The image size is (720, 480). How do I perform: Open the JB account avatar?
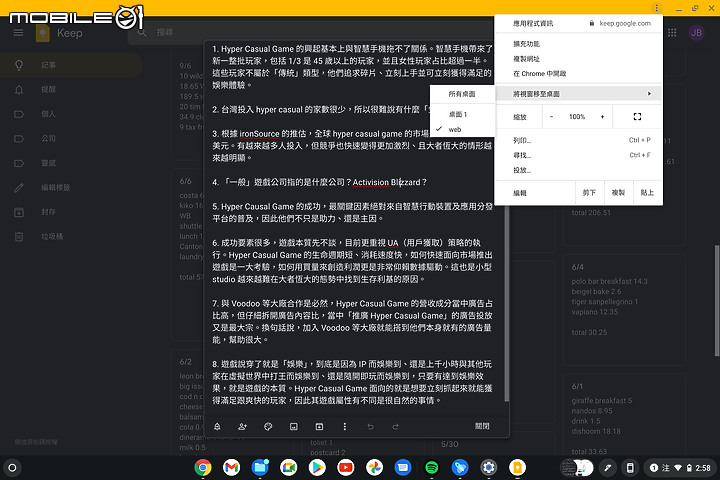tap(697, 33)
